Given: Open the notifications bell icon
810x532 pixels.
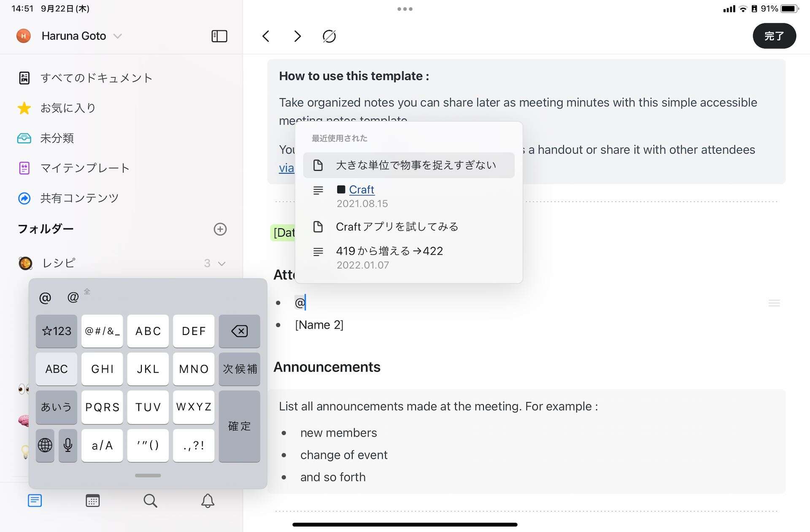Looking at the screenshot, I should click(208, 501).
